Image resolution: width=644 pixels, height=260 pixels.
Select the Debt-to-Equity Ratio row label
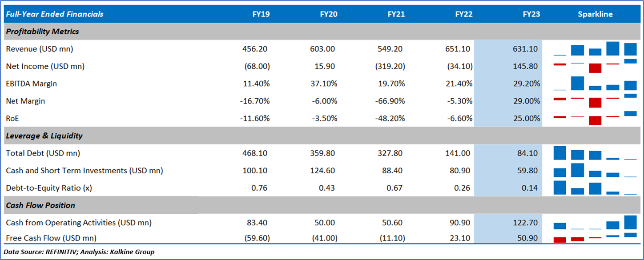49,188
